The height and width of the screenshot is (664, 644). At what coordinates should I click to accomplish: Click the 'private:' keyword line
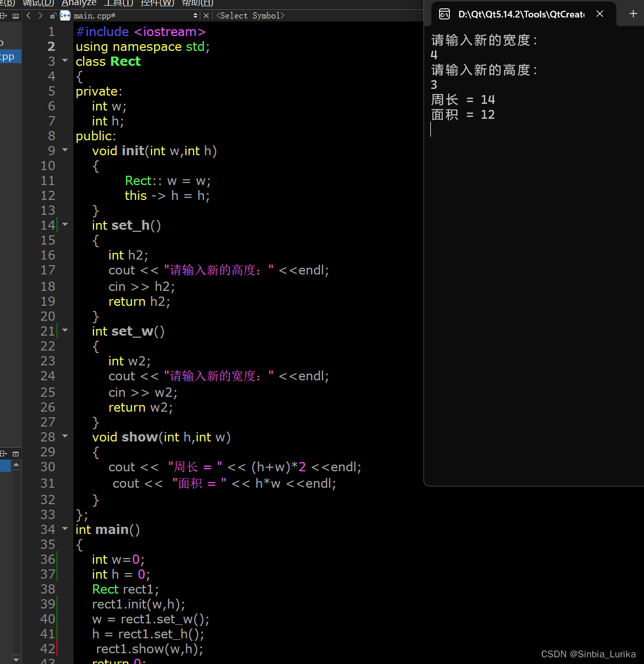coord(99,91)
